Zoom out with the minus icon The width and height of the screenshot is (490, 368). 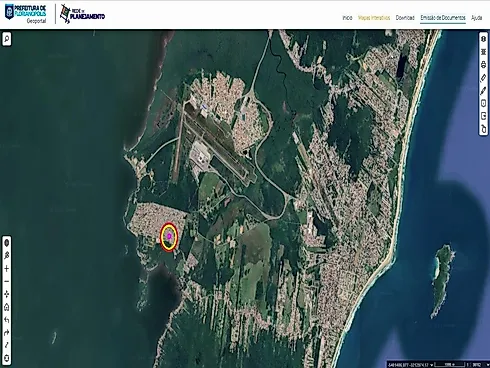pyautogui.click(x=7, y=281)
